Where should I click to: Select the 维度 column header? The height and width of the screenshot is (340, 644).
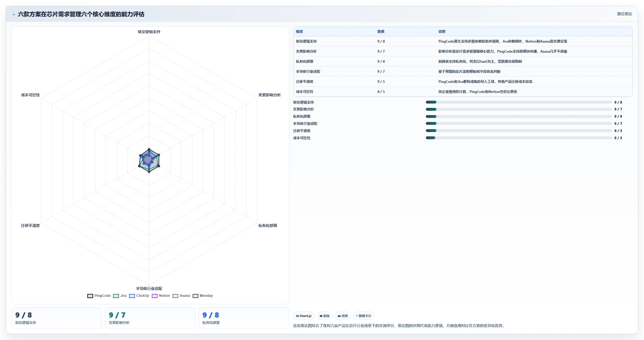pos(300,32)
